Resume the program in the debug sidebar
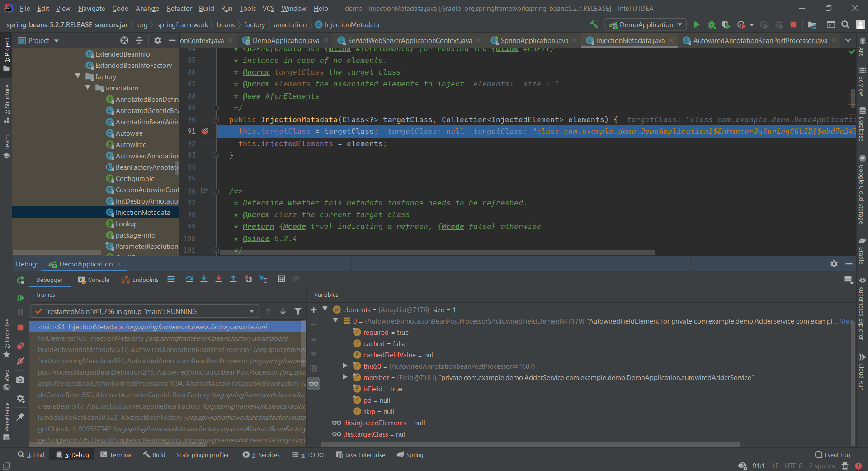Image resolution: width=868 pixels, height=471 pixels. click(20, 298)
